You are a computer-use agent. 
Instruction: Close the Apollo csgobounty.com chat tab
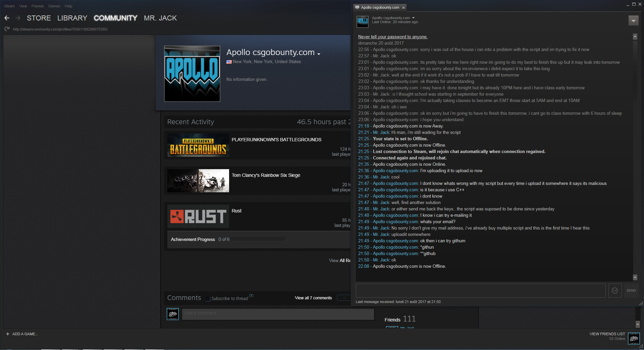[404, 7]
